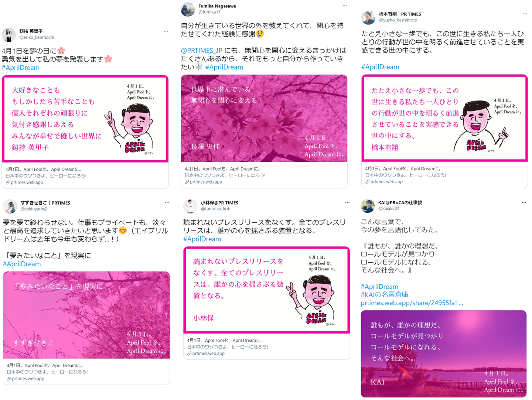Open more options on eriko_kenmochi's tweet
This screenshot has width=532, height=400.
[x=166, y=31]
